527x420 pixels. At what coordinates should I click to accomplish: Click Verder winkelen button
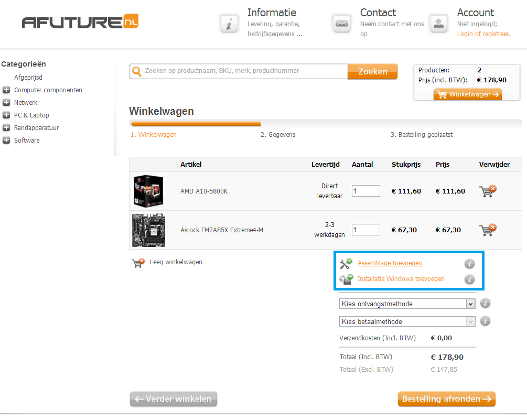coord(174,399)
